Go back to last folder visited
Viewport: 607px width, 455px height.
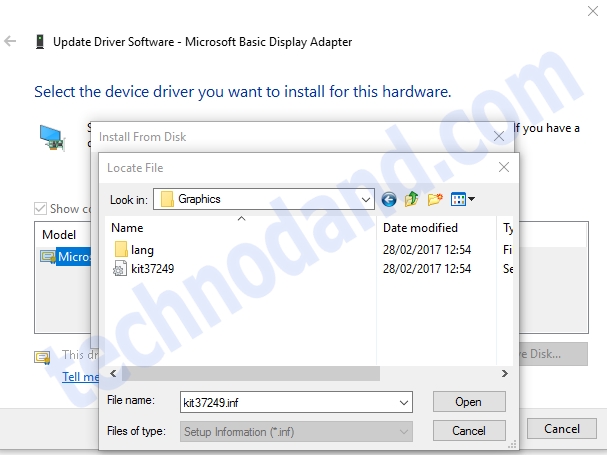[389, 199]
